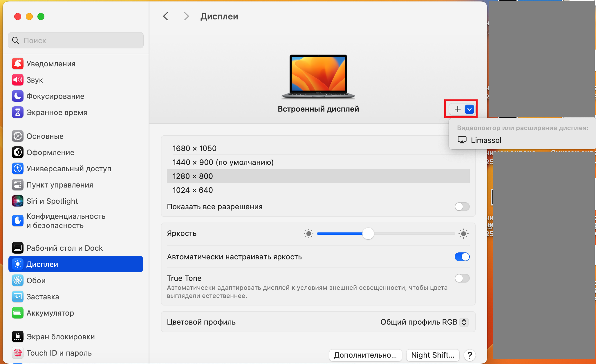
Task: Open the Night Shift… settings button
Action: [433, 355]
